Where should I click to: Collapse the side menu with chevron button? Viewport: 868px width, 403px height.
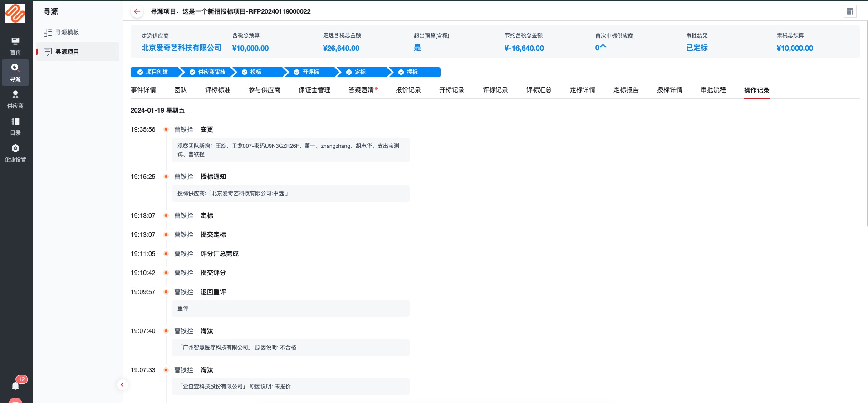pyautogui.click(x=122, y=385)
